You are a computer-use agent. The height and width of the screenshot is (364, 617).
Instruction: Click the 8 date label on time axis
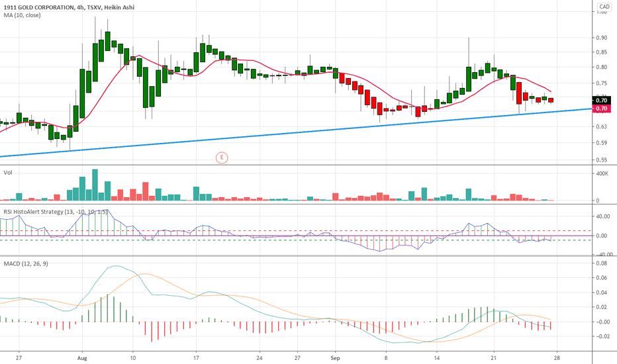[x=386, y=358]
